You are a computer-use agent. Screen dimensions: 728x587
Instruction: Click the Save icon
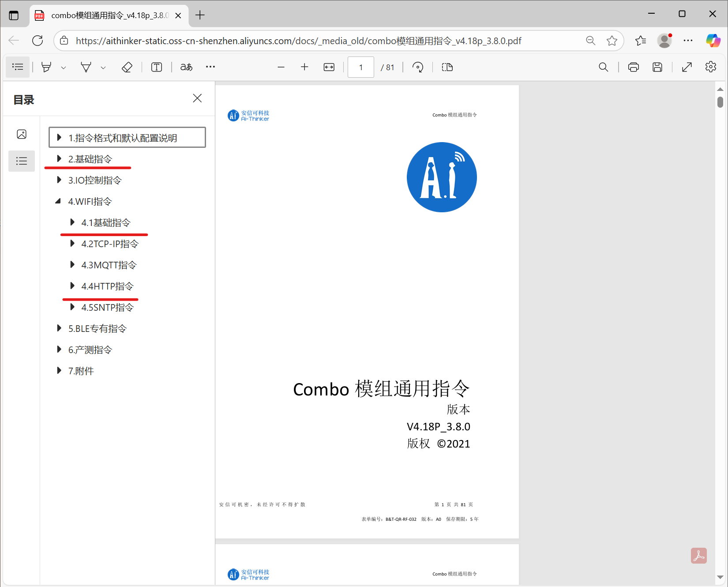pos(657,67)
